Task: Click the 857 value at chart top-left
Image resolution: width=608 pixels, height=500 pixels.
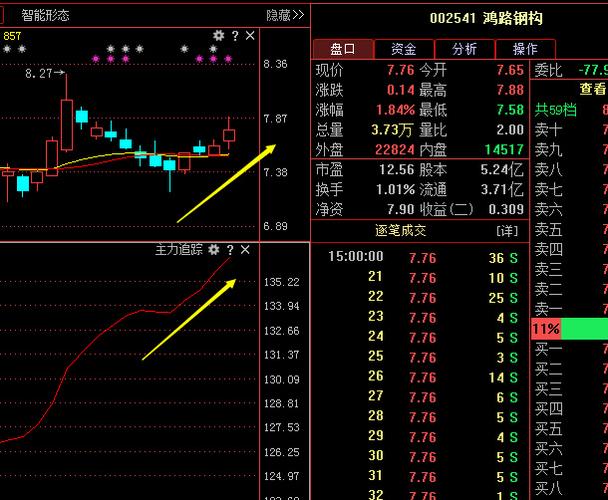Action: click(12, 36)
